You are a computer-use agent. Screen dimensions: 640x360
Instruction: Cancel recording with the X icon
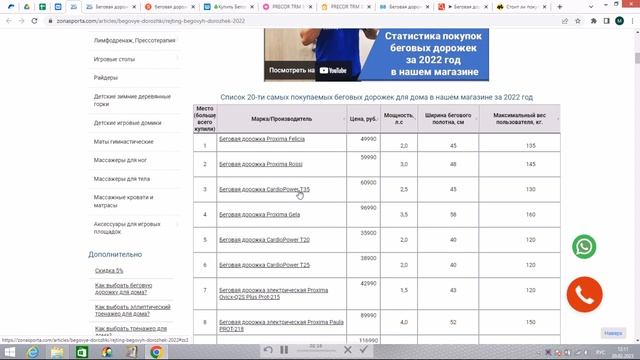(x=348, y=350)
